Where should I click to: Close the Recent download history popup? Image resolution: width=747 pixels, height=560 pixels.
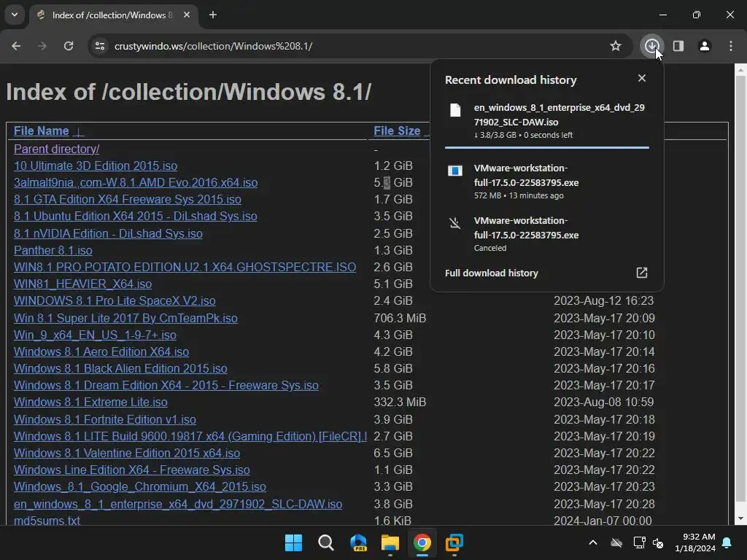[642, 78]
